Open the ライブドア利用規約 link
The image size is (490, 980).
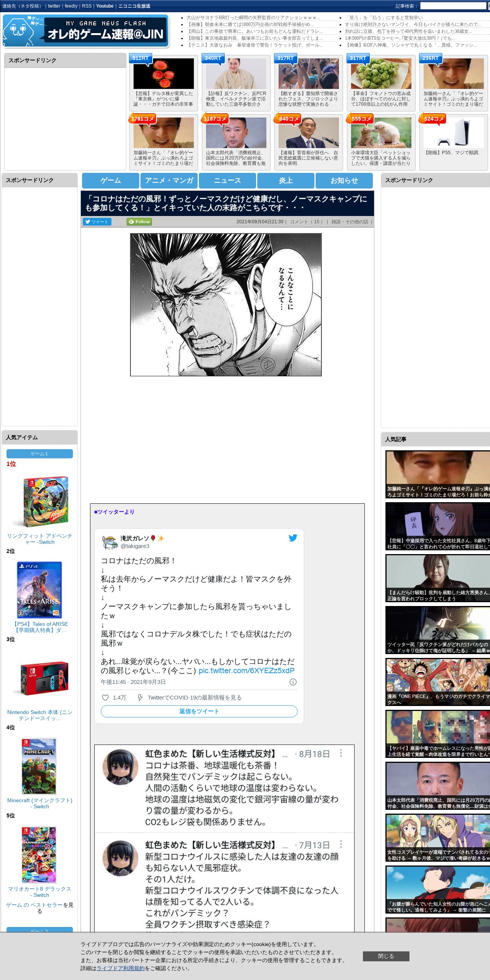click(x=121, y=968)
